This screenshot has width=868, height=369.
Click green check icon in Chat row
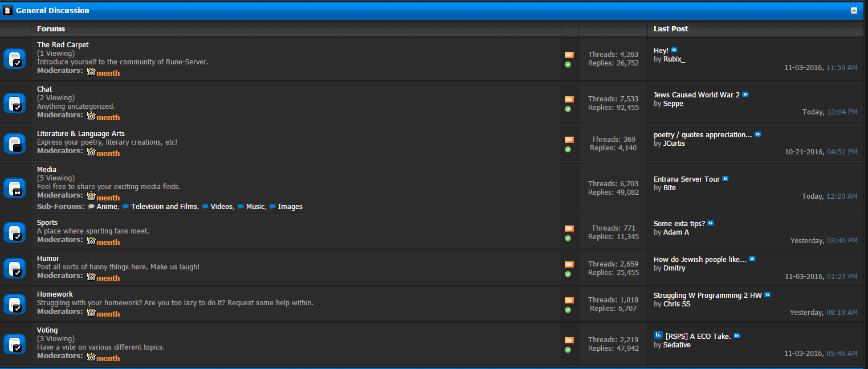[x=568, y=109]
